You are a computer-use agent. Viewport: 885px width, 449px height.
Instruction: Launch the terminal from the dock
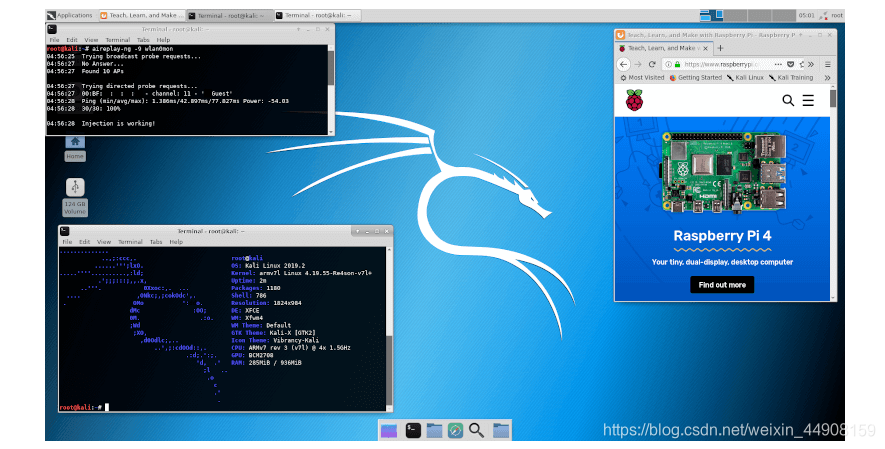pyautogui.click(x=413, y=430)
